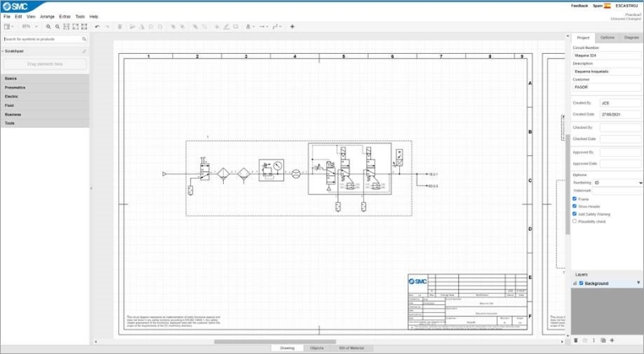Click the Spain language label

[597, 6]
